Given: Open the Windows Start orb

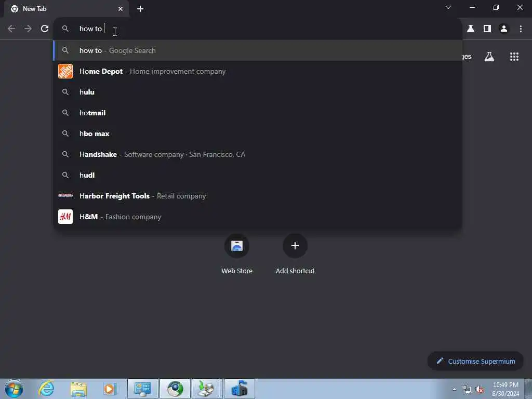Looking at the screenshot, I should click(x=14, y=389).
